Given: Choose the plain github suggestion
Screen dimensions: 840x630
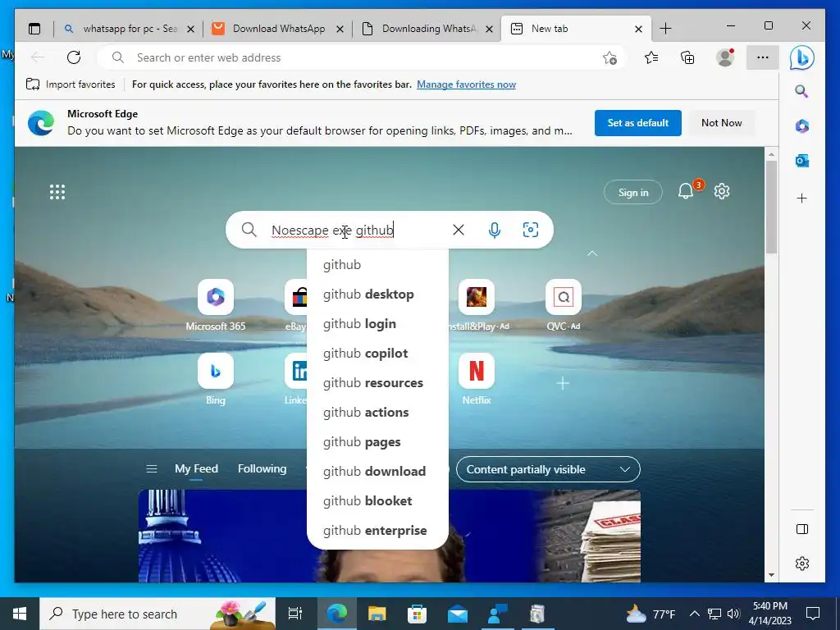Looking at the screenshot, I should pyautogui.click(x=377, y=265).
